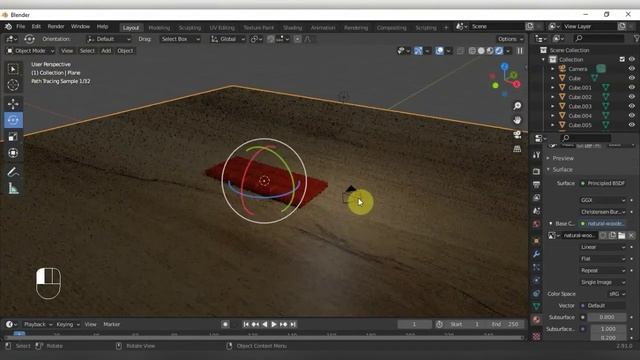The image size is (640, 360).
Task: Expand the Preview panel
Action: coord(562,158)
